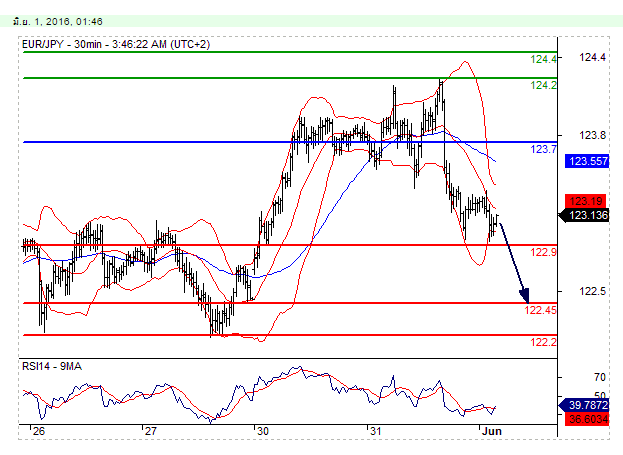
Task: Click the 39.7872 RSI value tag
Action: (584, 405)
